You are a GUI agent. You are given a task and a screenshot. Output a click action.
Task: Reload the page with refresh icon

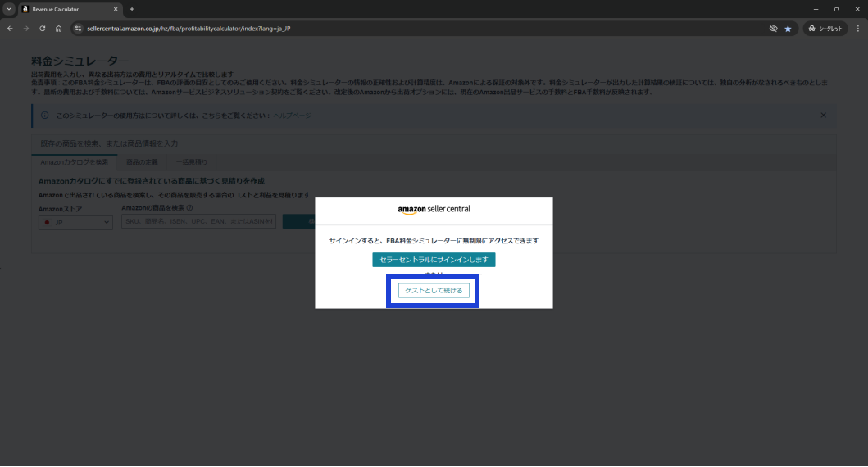point(42,28)
